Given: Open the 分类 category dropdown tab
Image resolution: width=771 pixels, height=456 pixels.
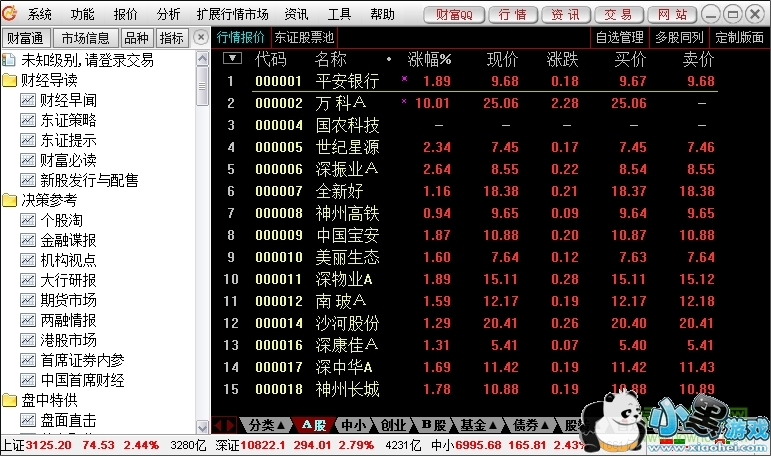Looking at the screenshot, I should (x=266, y=425).
